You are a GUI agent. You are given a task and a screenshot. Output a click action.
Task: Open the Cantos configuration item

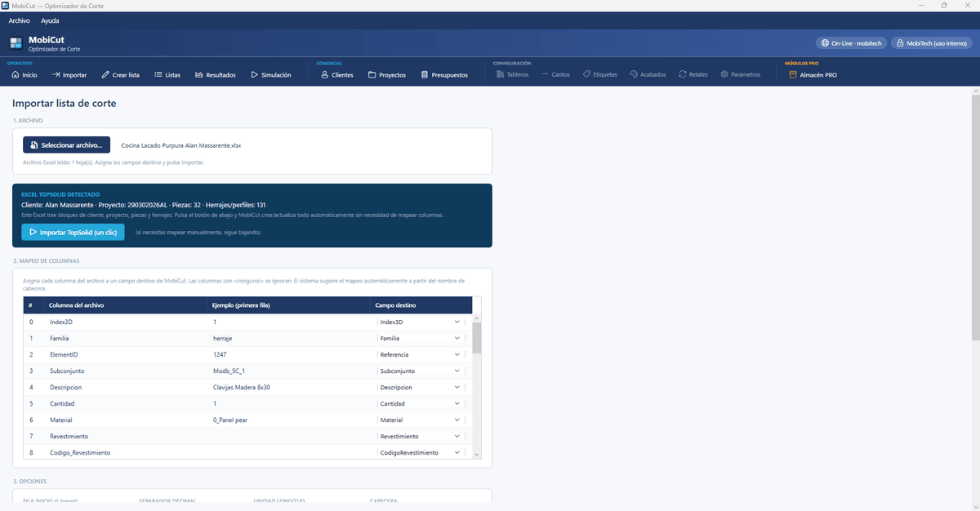(555, 75)
